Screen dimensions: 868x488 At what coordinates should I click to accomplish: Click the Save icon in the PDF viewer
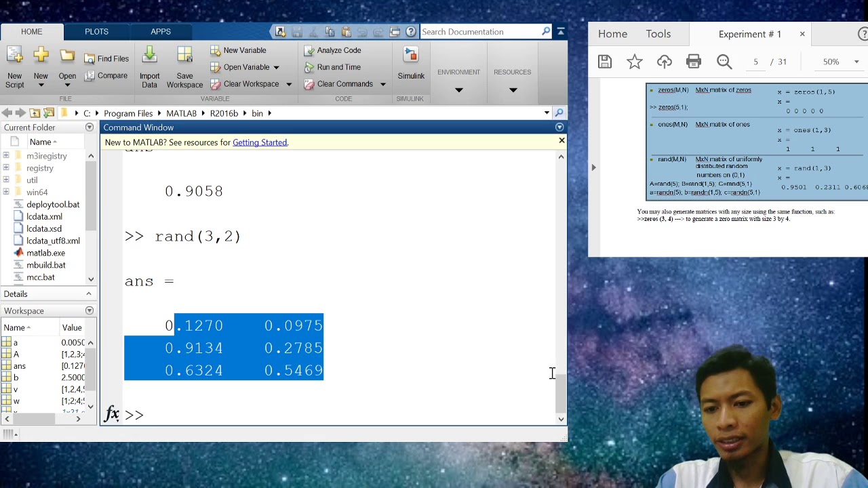point(605,62)
